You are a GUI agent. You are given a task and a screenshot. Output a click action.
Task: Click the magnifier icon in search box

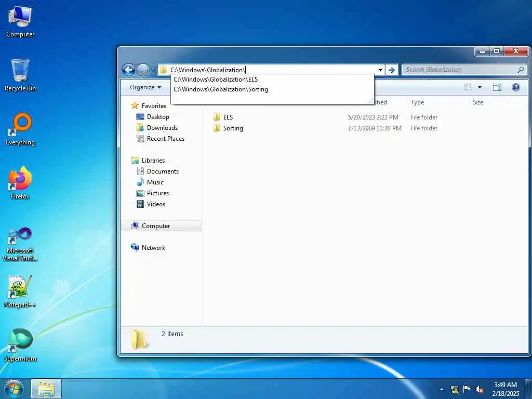point(521,70)
